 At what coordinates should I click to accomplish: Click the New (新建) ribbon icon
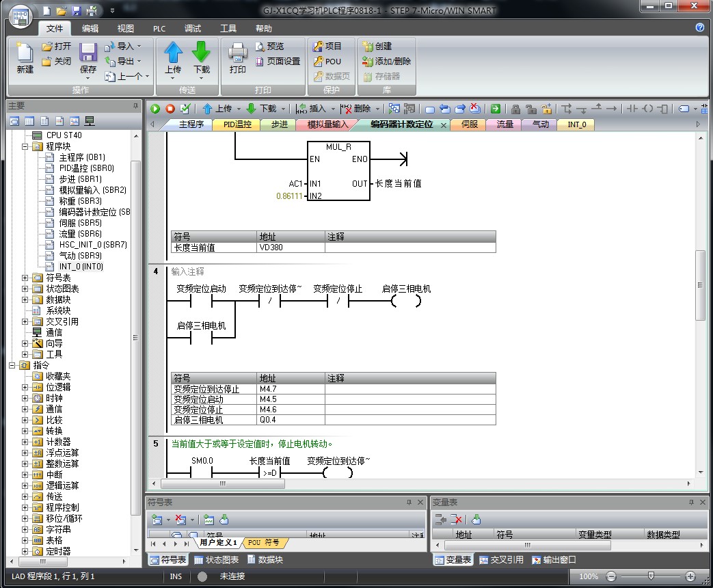coord(25,53)
